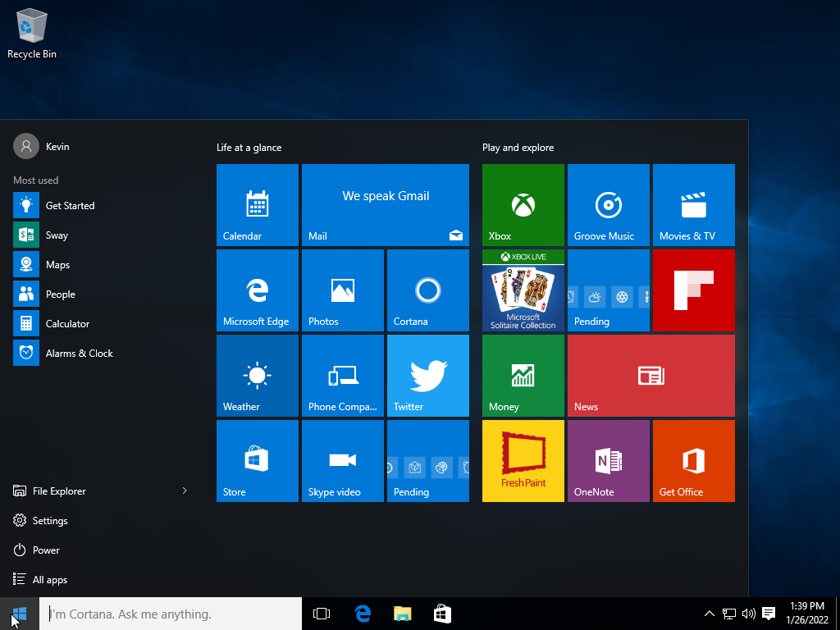
Task: Open Settings from Start menu
Action: coord(49,521)
